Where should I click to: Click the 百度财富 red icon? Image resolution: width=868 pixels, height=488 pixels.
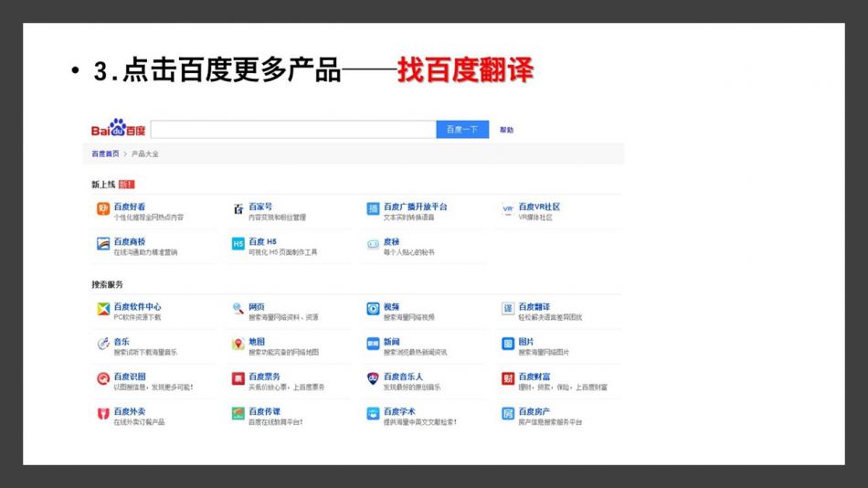[x=508, y=378]
